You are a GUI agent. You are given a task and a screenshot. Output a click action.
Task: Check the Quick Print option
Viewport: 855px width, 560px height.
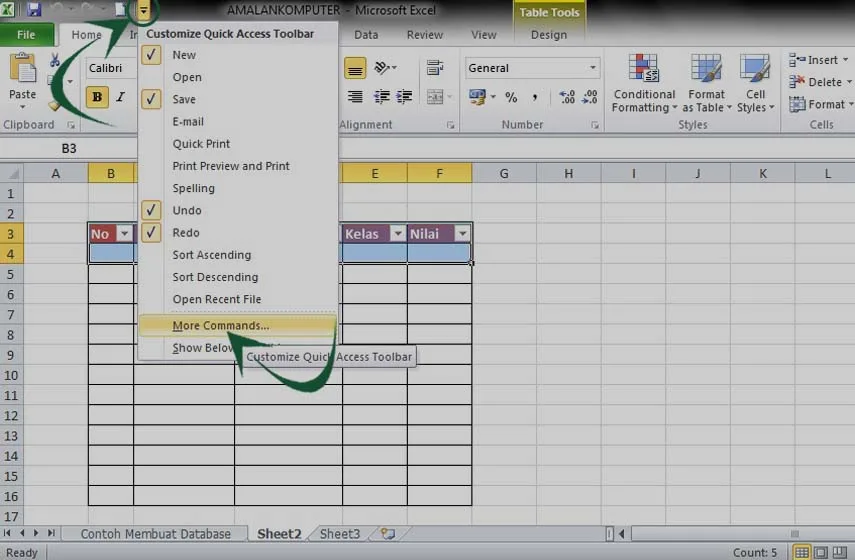[x=238, y=144]
